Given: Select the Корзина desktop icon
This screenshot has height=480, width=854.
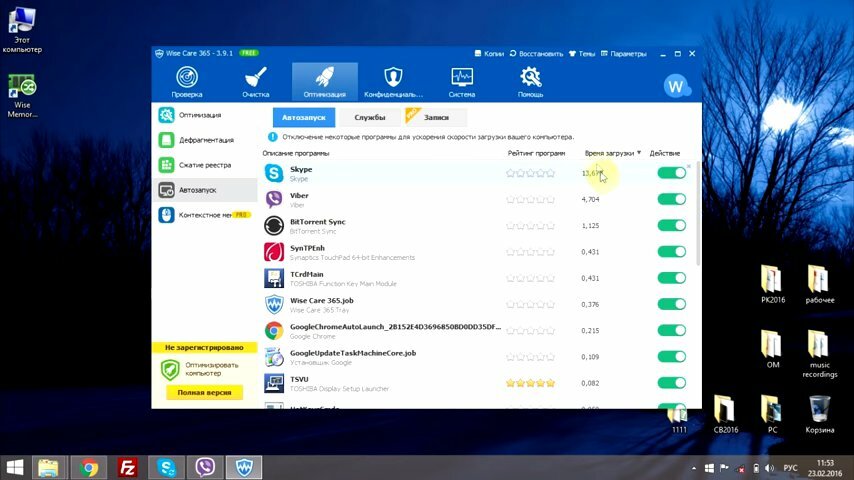Looking at the screenshot, I should [819, 414].
